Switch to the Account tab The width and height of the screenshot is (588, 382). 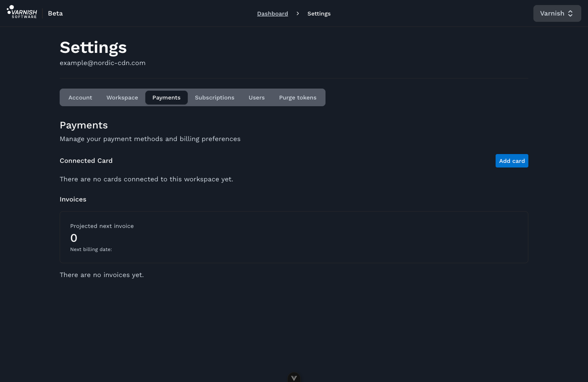click(x=80, y=97)
